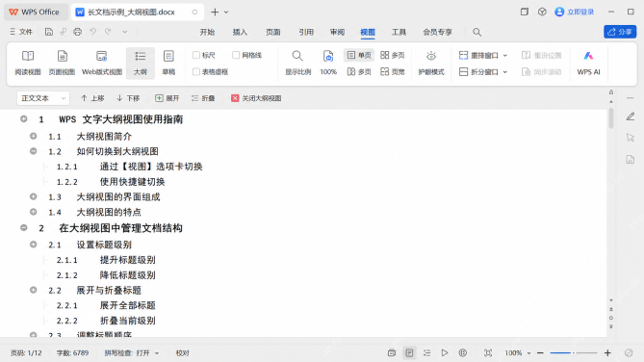Screen dimensions: 644x362
Task: Select single page (单页) layout
Action: click(359, 55)
